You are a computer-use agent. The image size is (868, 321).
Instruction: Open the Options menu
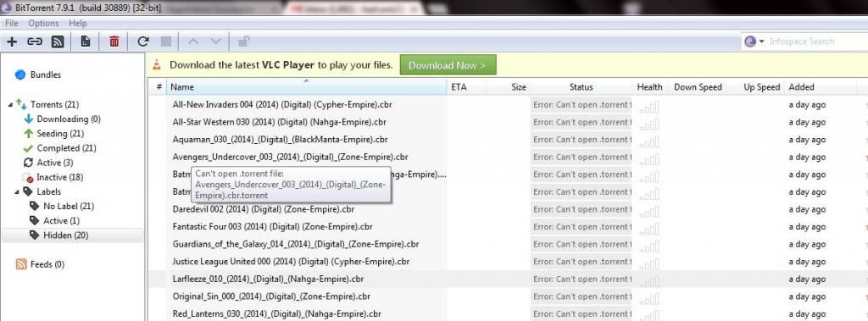[43, 23]
